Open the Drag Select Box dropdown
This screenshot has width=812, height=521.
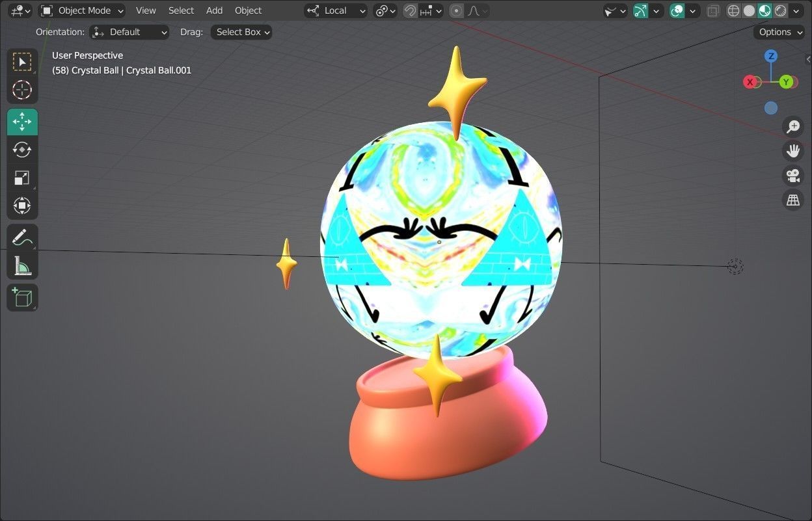(241, 32)
